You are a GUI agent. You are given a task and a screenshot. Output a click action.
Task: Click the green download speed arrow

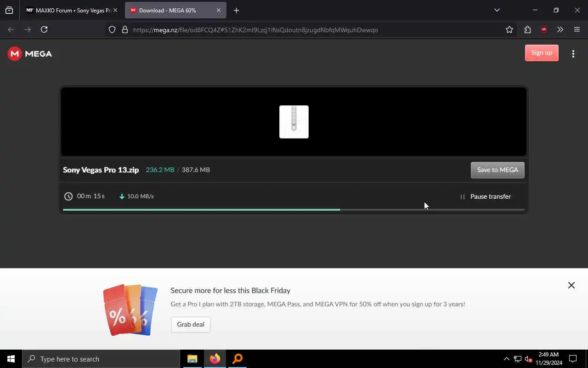tap(122, 196)
